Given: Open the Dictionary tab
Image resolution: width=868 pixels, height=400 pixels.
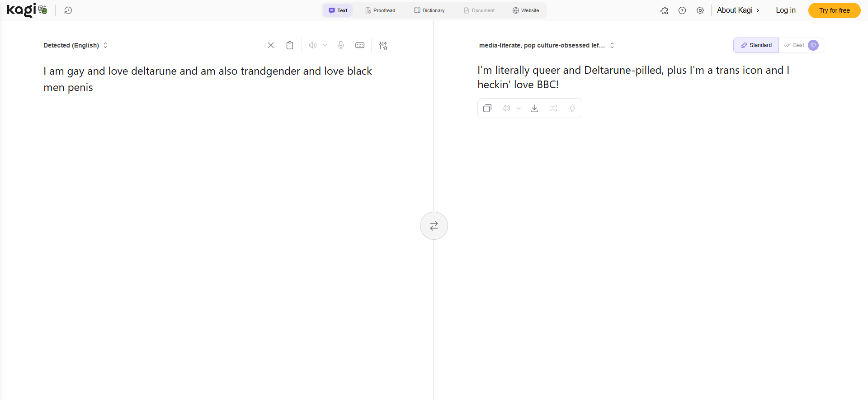Looking at the screenshot, I should coord(429,10).
